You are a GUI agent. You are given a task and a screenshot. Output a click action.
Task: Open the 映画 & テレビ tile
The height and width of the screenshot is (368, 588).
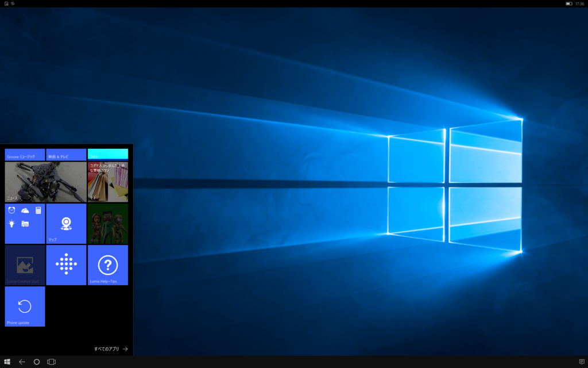click(67, 155)
